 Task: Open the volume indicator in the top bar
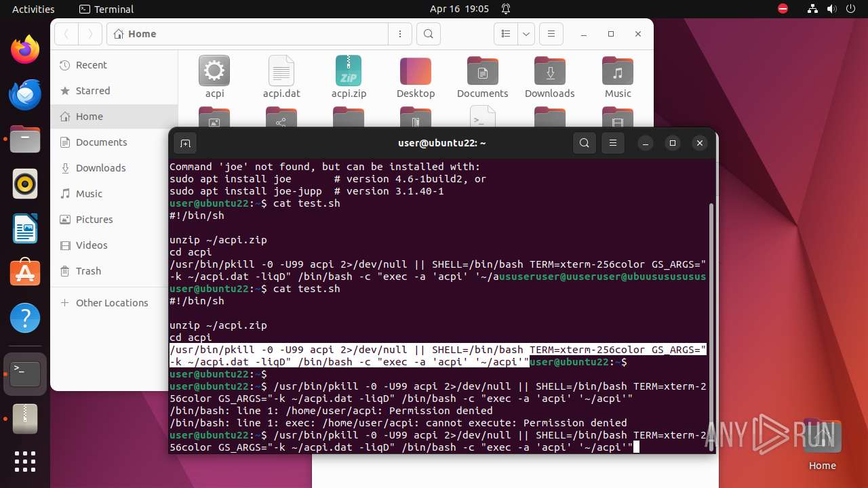[x=831, y=9]
